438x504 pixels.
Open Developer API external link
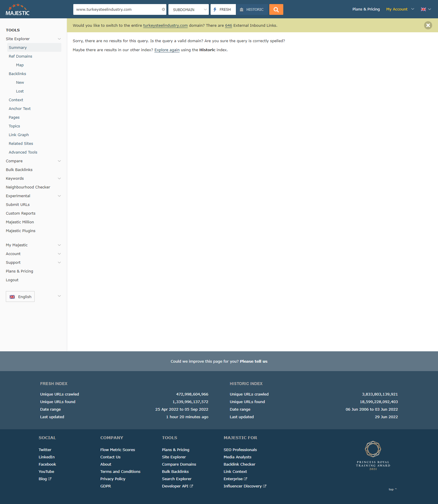coord(177,486)
